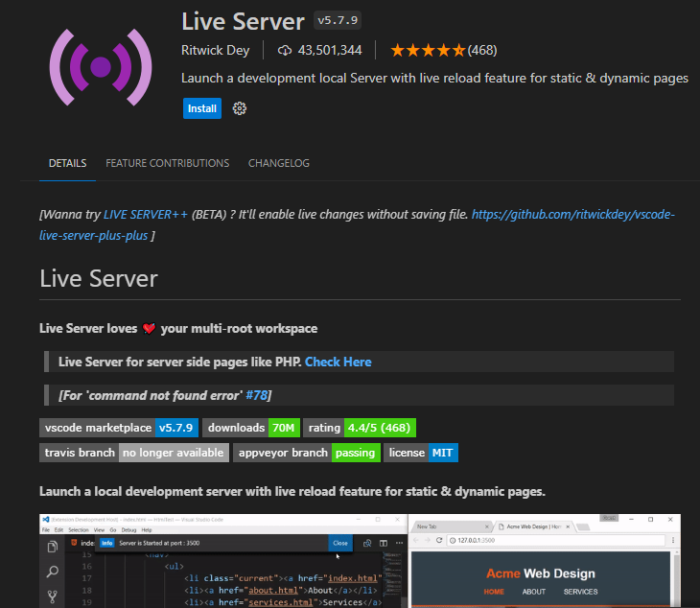Click the Live Server extension title
700x608 pixels.
243,21
